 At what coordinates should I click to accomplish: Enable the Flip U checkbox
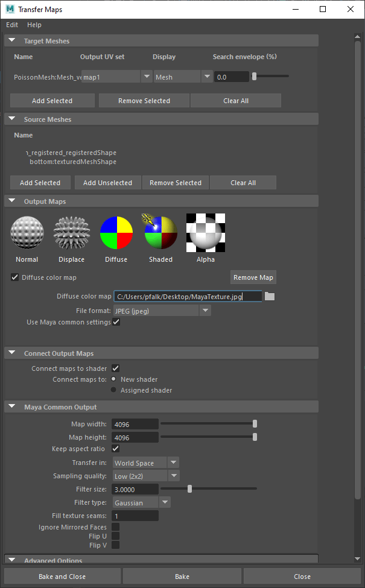(116, 536)
